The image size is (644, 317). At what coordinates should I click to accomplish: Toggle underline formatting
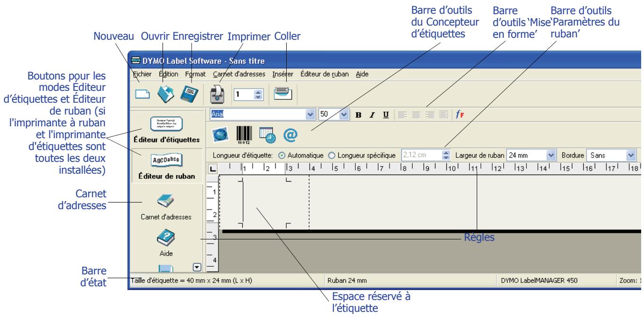387,114
